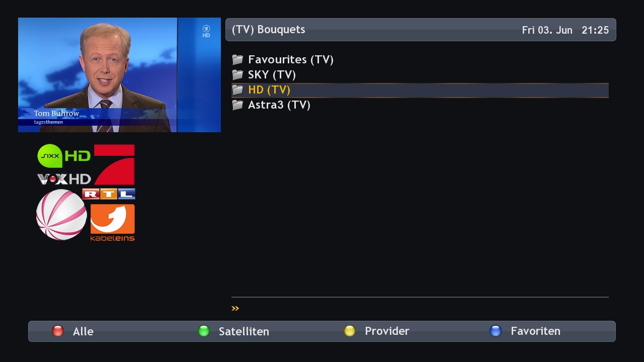The image size is (644, 362).
Task: Click the green Satelliten color button
Action: tap(204, 331)
